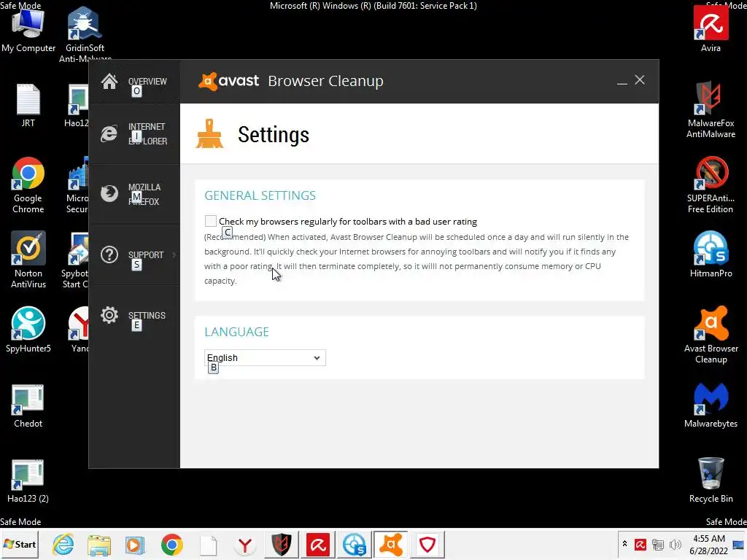Open the Support section in sidebar
The height and width of the screenshot is (560, 747).
(x=134, y=254)
